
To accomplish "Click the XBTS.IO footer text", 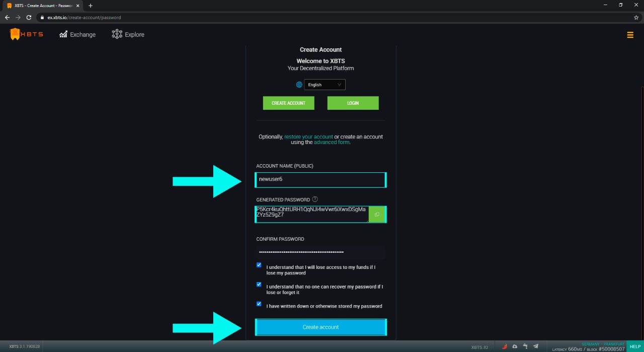I will point(479,347).
